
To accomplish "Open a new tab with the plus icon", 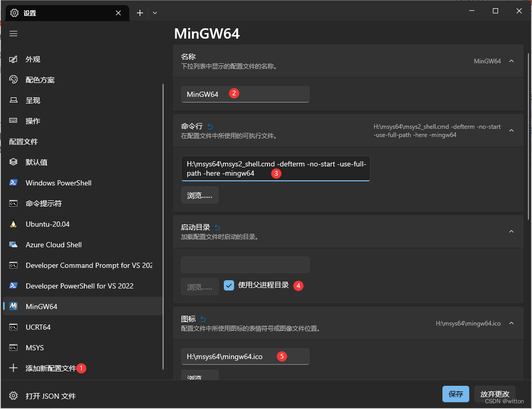I will coord(140,13).
